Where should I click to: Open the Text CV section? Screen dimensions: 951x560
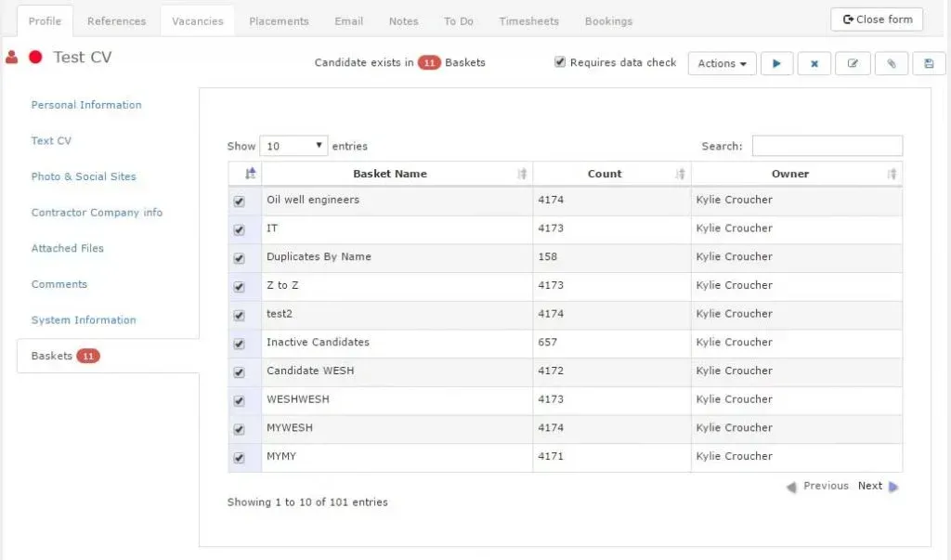pos(51,141)
